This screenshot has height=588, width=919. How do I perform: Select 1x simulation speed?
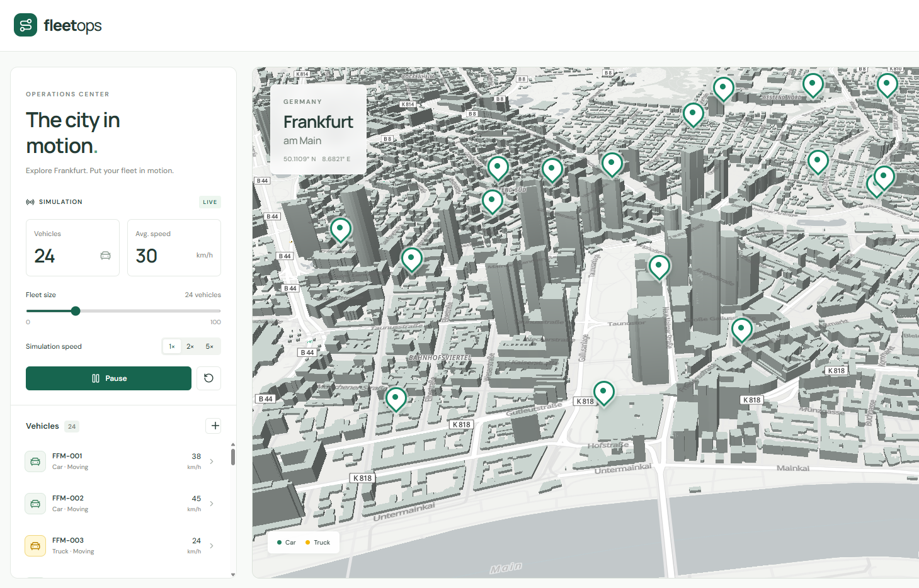171,346
